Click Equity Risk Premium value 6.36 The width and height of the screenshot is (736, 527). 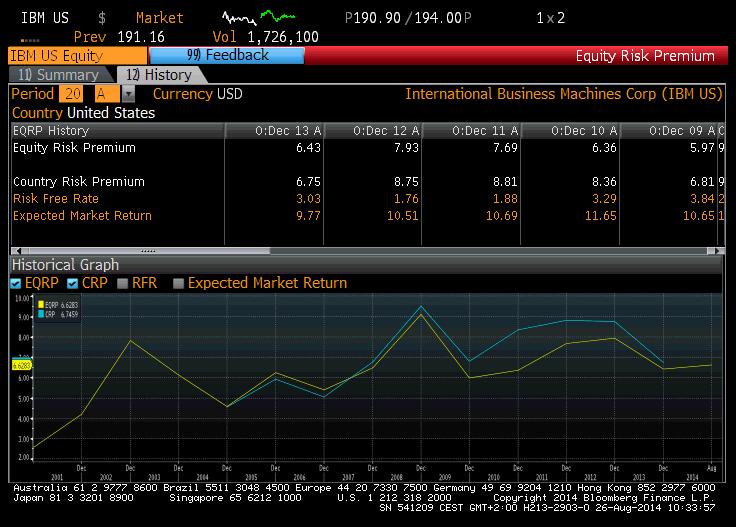pos(604,148)
